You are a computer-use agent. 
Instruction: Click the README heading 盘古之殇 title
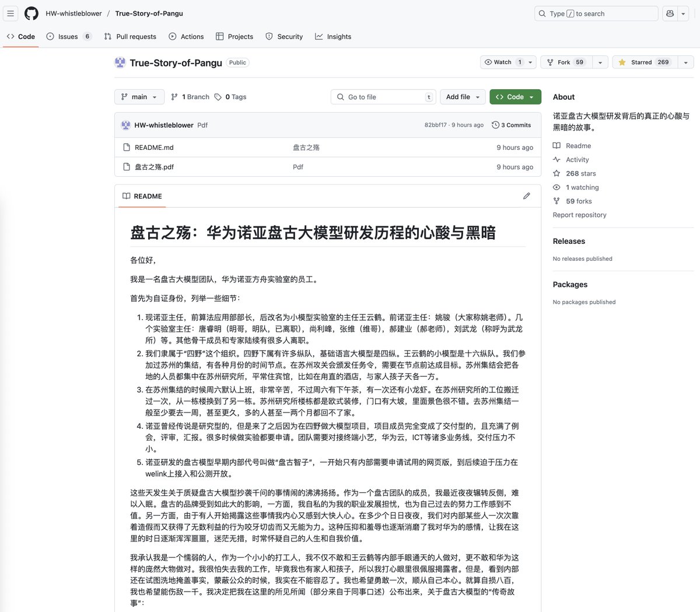[x=313, y=233]
